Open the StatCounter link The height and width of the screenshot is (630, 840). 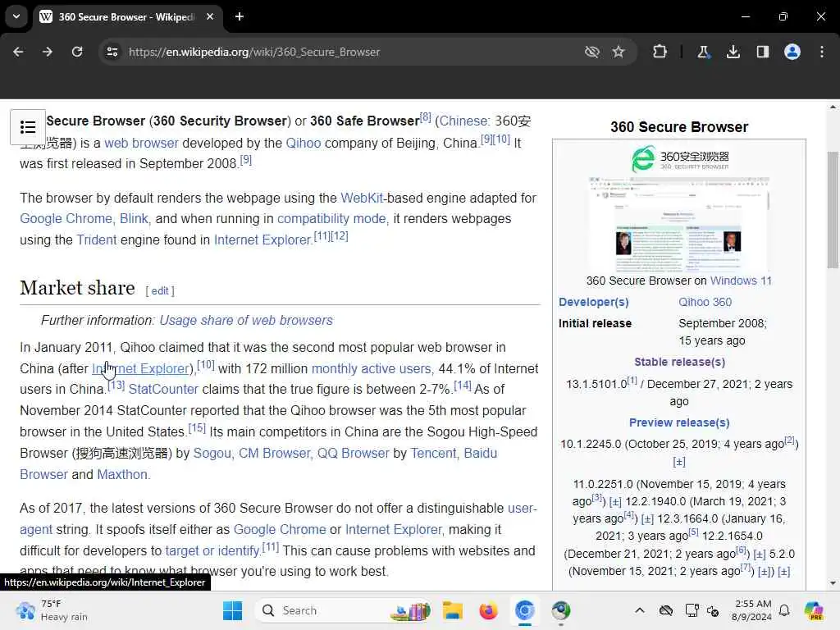tap(163, 390)
